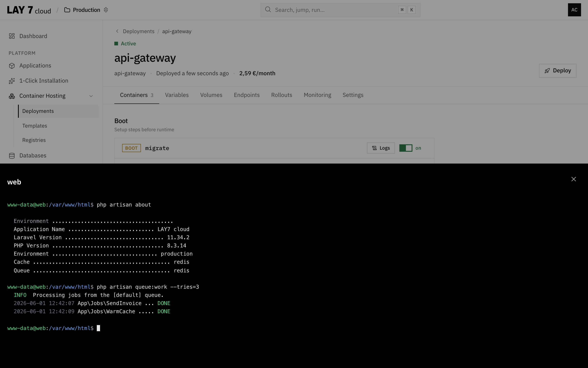
Task: Open Logs for migrate container
Action: click(x=381, y=148)
